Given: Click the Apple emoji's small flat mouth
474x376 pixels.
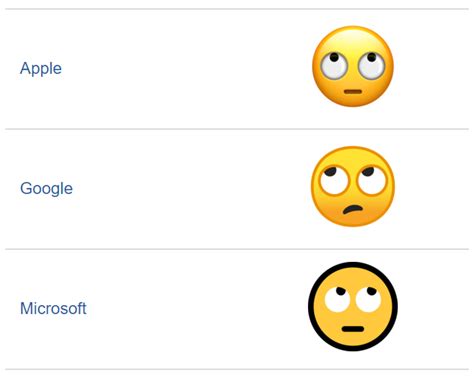Looking at the screenshot, I should (353, 91).
